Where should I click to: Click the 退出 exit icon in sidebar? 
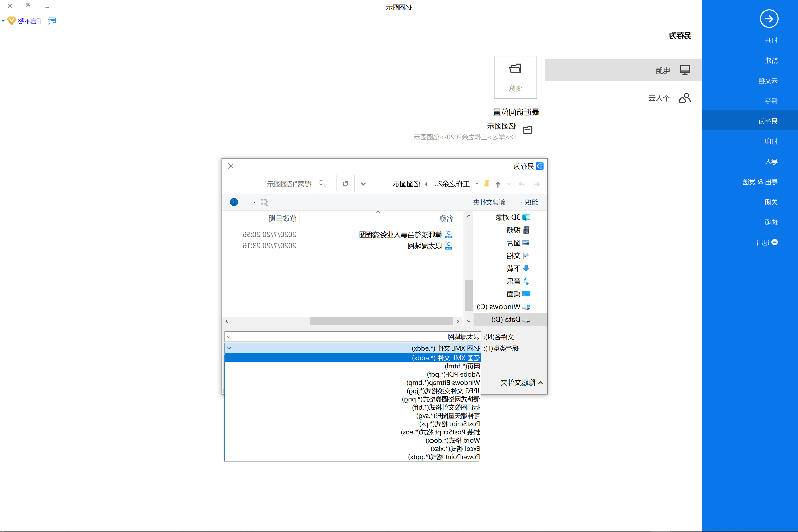pyautogui.click(x=775, y=242)
